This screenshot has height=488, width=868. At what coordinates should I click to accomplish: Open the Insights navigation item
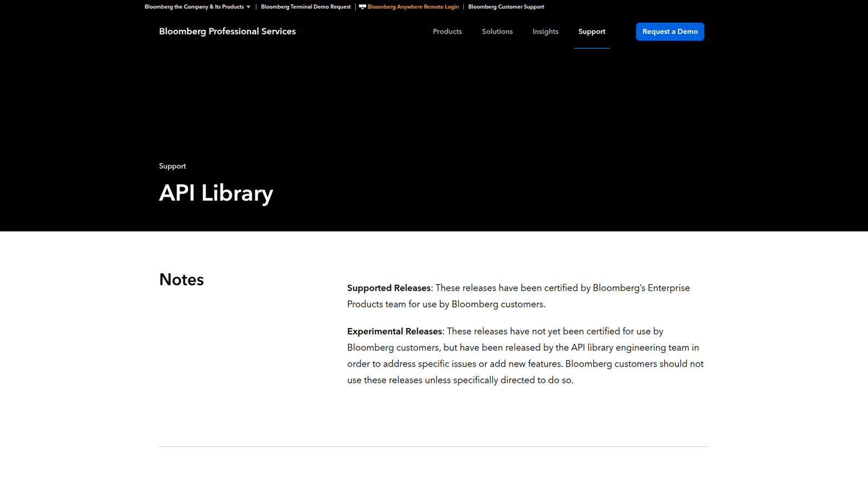click(x=545, y=31)
